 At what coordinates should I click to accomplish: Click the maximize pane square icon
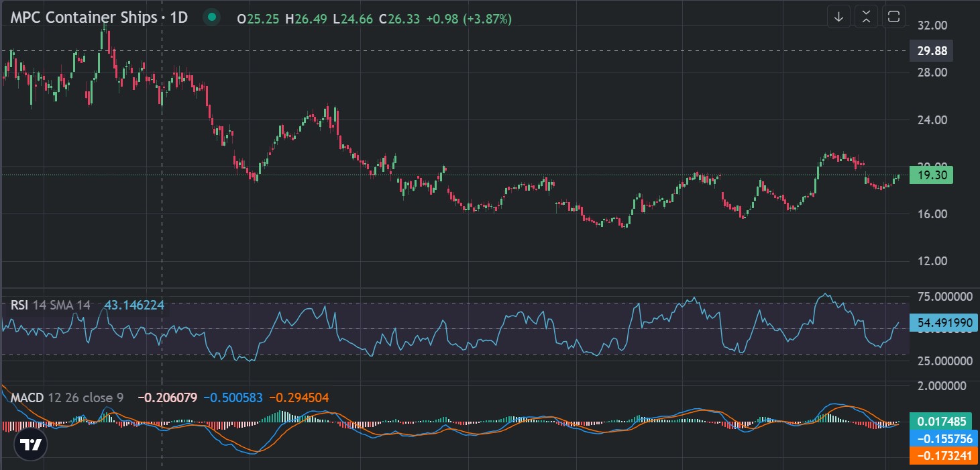(x=893, y=17)
